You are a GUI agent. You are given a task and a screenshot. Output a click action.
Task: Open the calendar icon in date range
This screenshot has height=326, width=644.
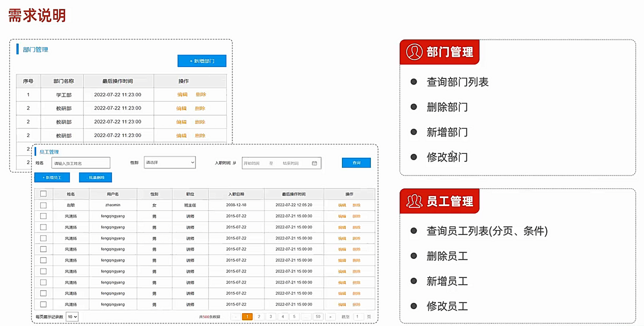pyautogui.click(x=314, y=163)
